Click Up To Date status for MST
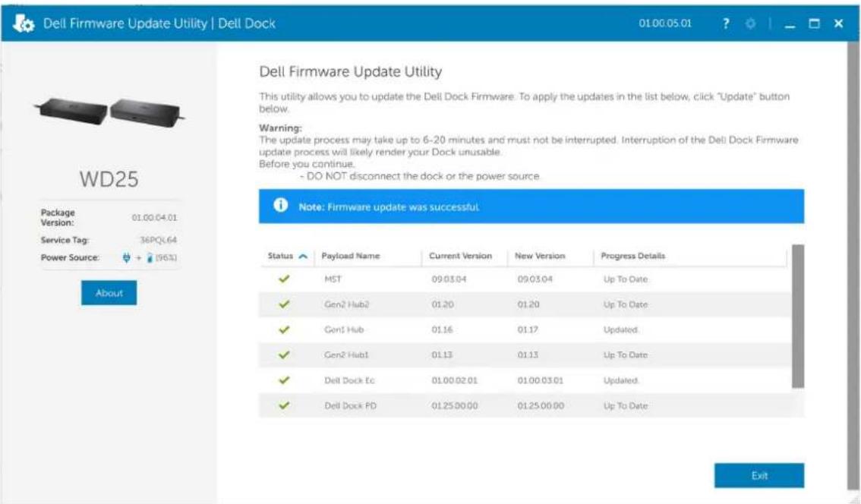Viewport: 861px width, 504px height. click(x=626, y=279)
